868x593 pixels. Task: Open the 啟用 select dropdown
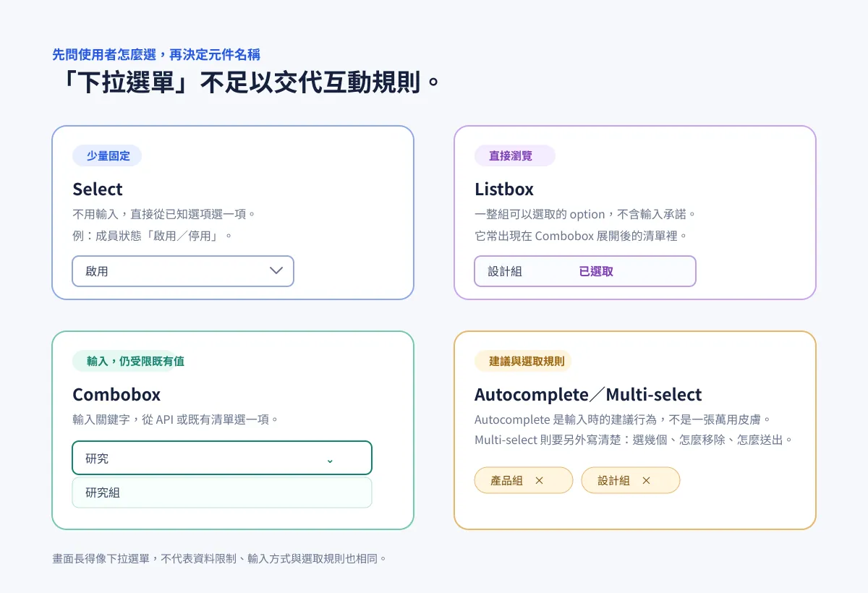click(183, 271)
